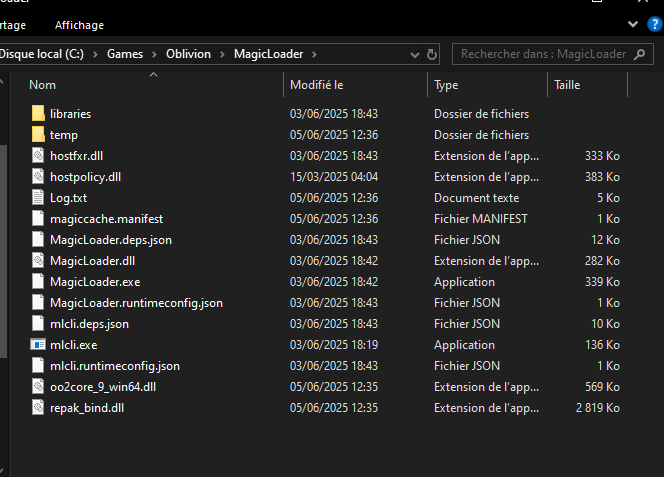
Task: Click the 2 819 Ko size cell
Action: pos(598,408)
